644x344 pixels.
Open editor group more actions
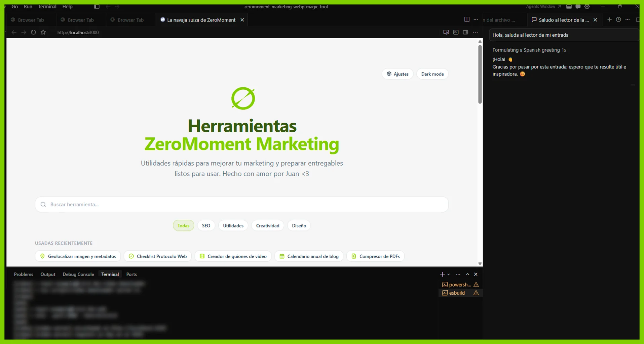point(476,19)
